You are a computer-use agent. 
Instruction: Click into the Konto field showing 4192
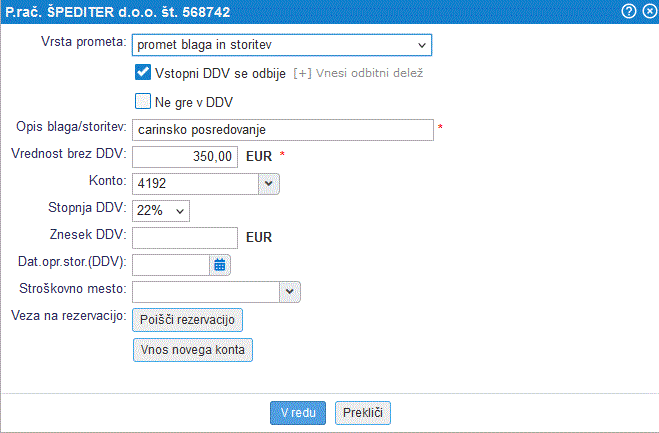[195, 184]
